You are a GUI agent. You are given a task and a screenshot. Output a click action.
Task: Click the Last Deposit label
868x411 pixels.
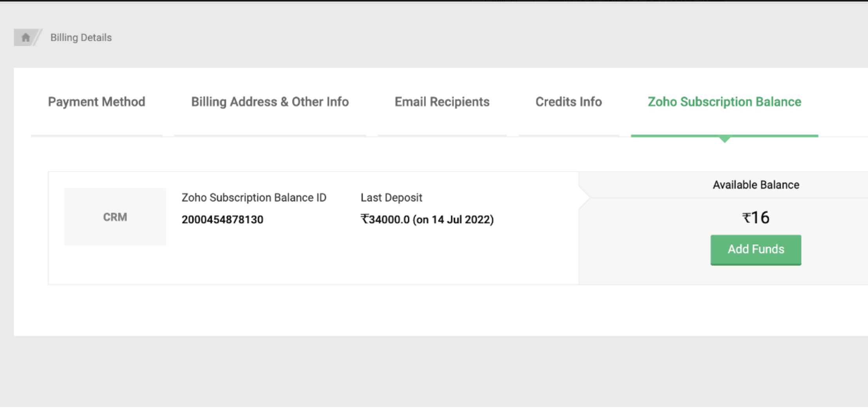(391, 198)
